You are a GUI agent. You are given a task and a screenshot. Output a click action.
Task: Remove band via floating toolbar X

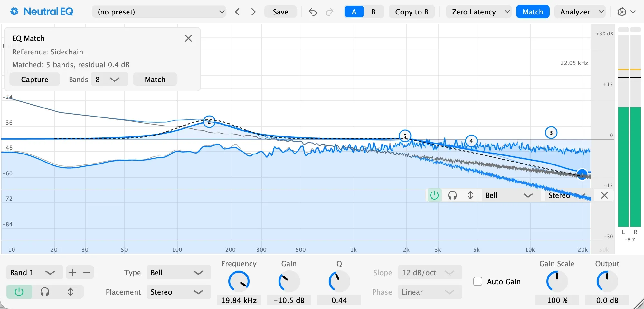click(x=604, y=195)
